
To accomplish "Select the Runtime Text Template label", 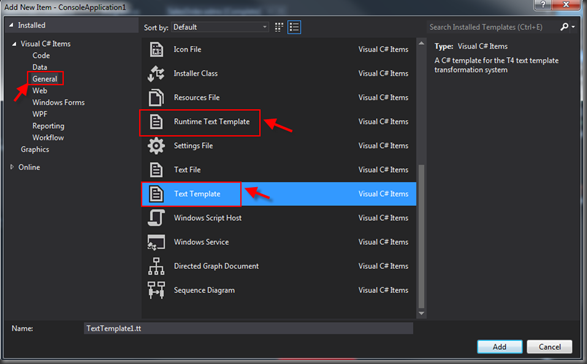I will coord(212,122).
